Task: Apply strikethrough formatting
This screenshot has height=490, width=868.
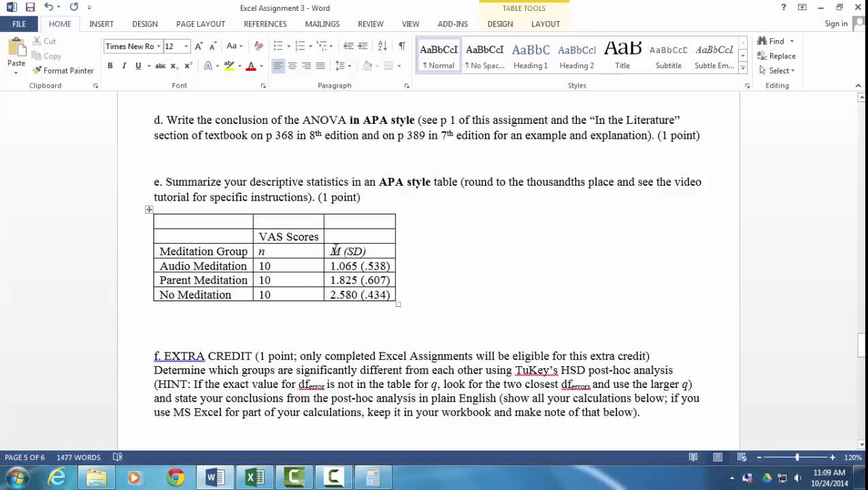Action: click(x=160, y=66)
